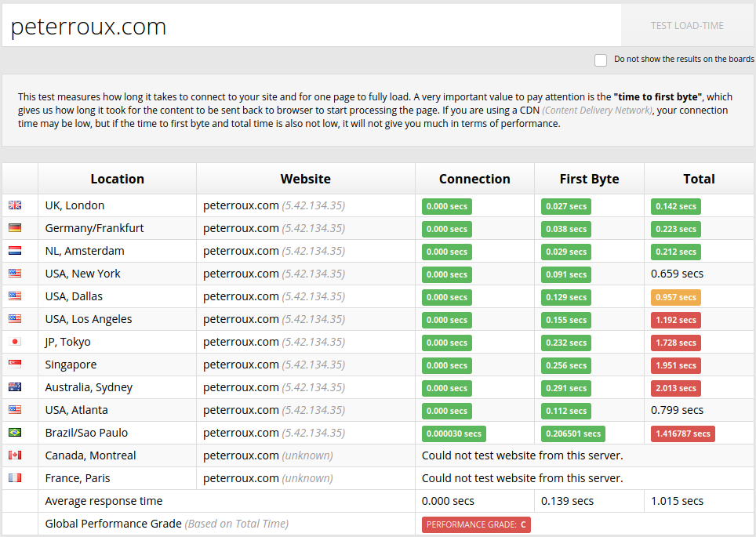
Task: Click the 0.038 secs first byte badge
Action: 566,229
